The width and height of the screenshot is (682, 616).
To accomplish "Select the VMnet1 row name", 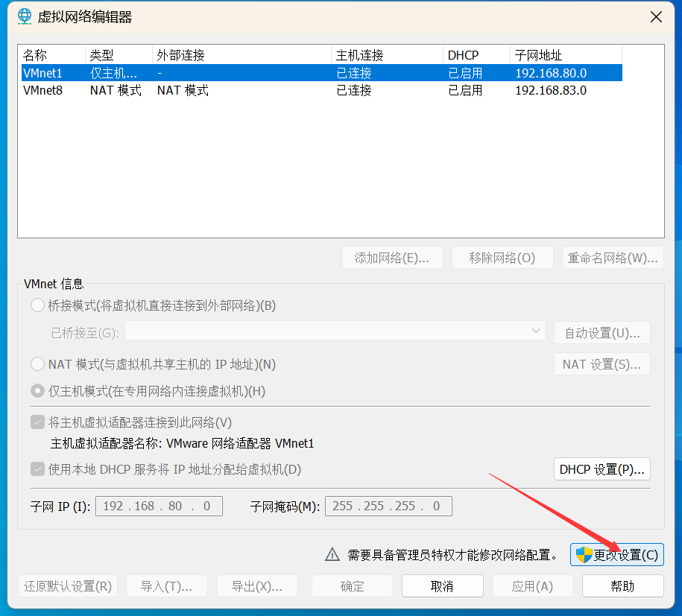I will pos(43,73).
